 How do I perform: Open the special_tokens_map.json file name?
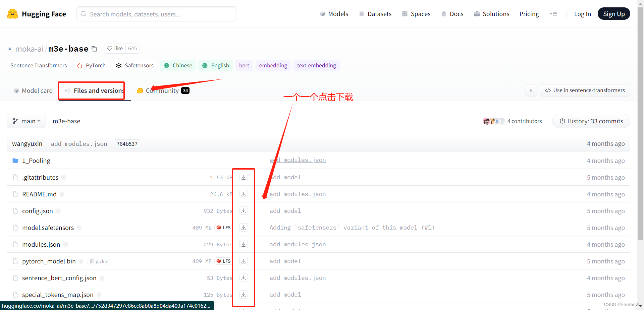[x=58, y=295]
